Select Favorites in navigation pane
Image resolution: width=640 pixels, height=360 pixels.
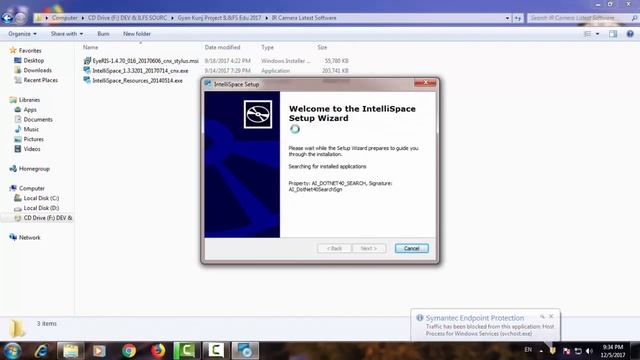pos(30,51)
